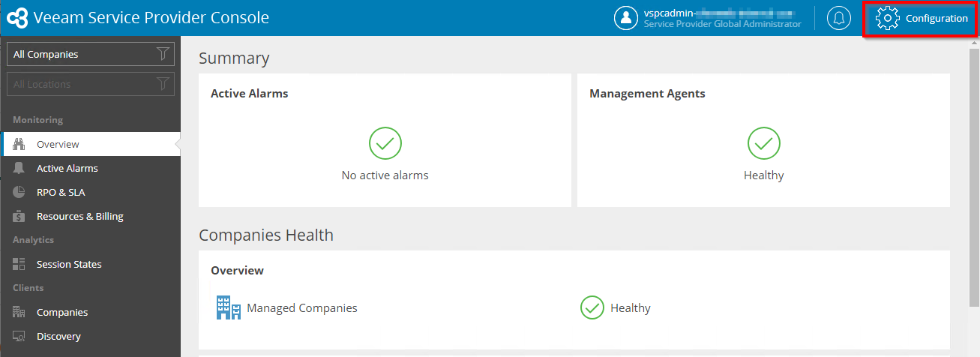Screen dimensions: 980x357
Task: Open the All Locations filter dropdown
Action: 91,84
